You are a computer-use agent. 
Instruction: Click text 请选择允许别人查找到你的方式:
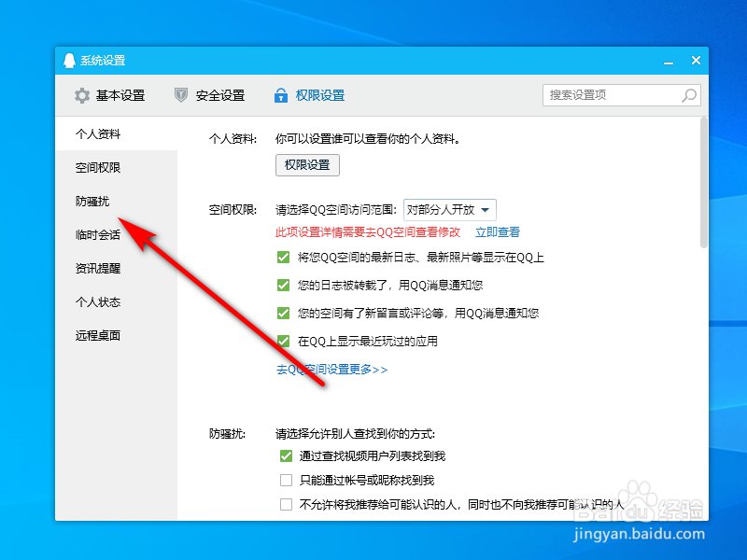pos(356,434)
